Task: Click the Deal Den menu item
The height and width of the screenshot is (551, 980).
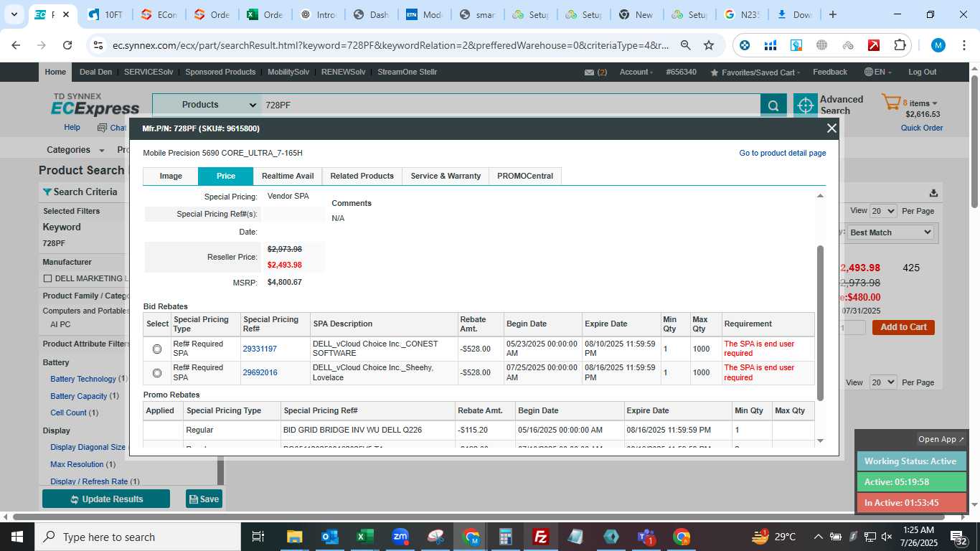Action: point(95,72)
